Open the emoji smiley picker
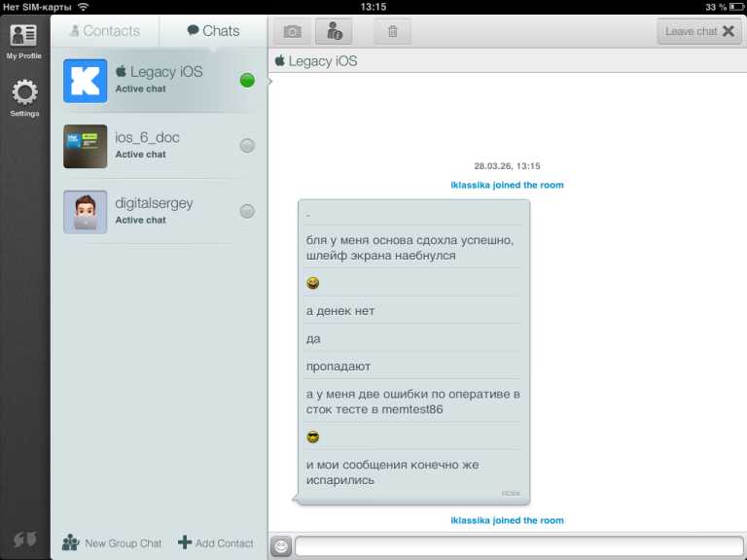The height and width of the screenshot is (560, 747). pyautogui.click(x=281, y=546)
